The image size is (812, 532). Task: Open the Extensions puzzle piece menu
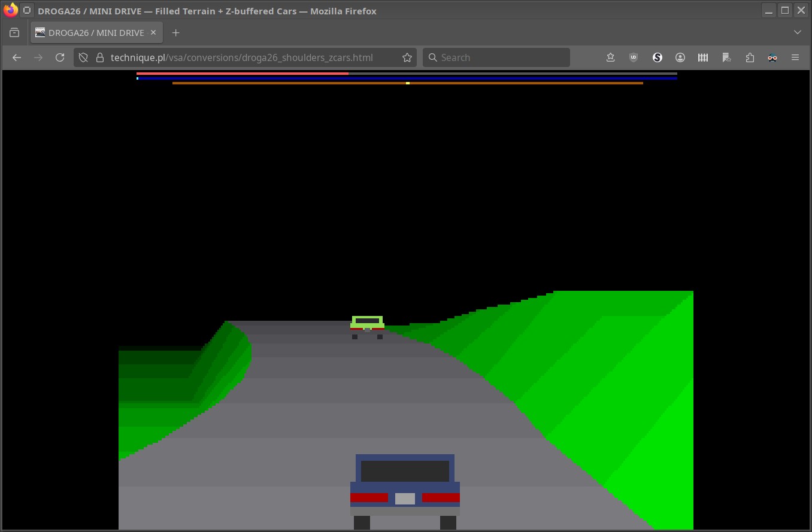750,57
